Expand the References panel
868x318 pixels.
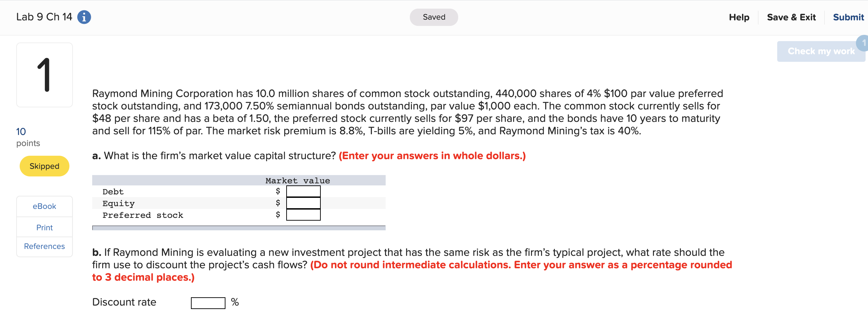tap(44, 246)
